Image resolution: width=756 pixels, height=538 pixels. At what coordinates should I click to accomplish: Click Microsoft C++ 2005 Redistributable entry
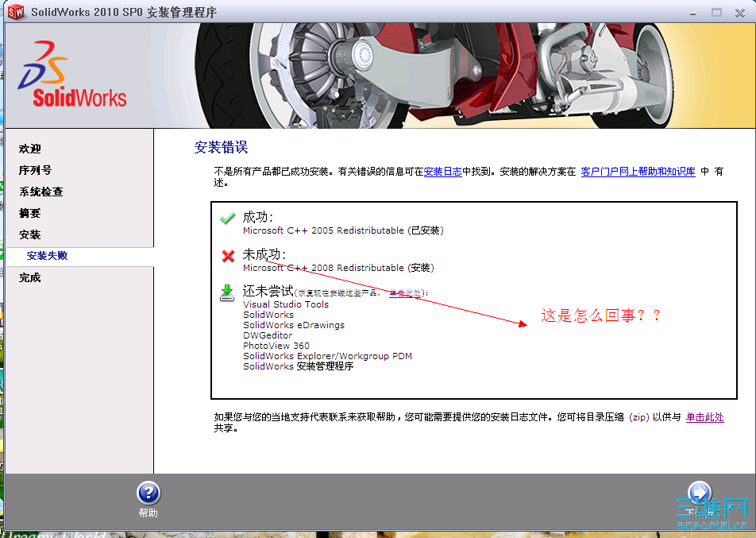tap(343, 230)
